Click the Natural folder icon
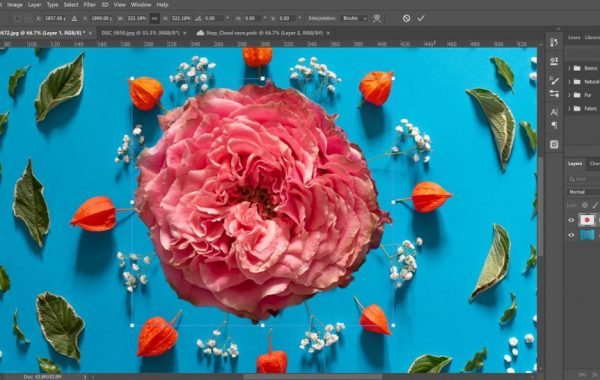The width and height of the screenshot is (600, 380). [577, 82]
